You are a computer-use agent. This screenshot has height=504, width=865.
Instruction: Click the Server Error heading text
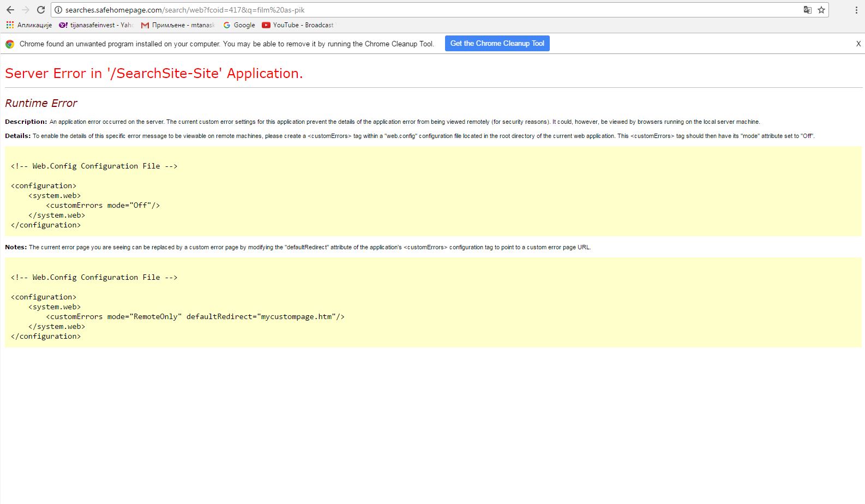click(x=154, y=74)
